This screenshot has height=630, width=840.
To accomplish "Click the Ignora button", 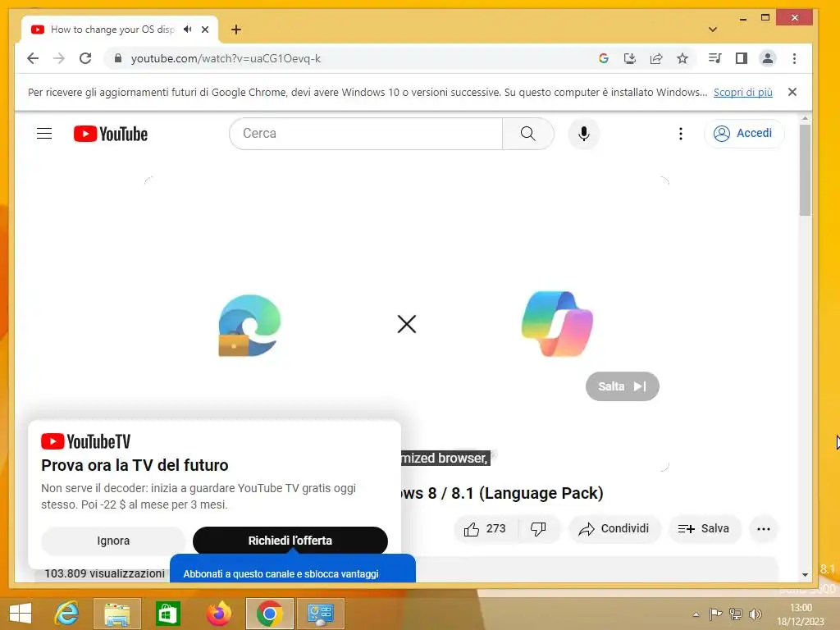I will pyautogui.click(x=113, y=541).
